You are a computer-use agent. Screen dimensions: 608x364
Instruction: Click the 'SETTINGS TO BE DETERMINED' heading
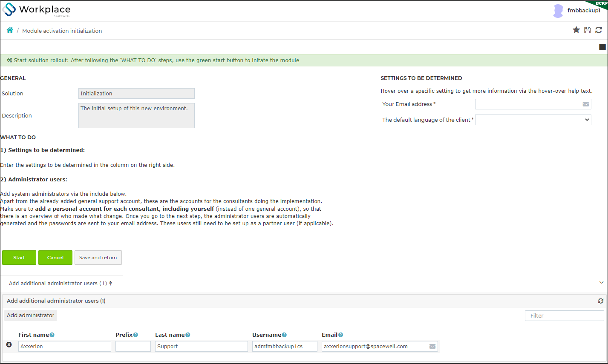click(x=421, y=78)
